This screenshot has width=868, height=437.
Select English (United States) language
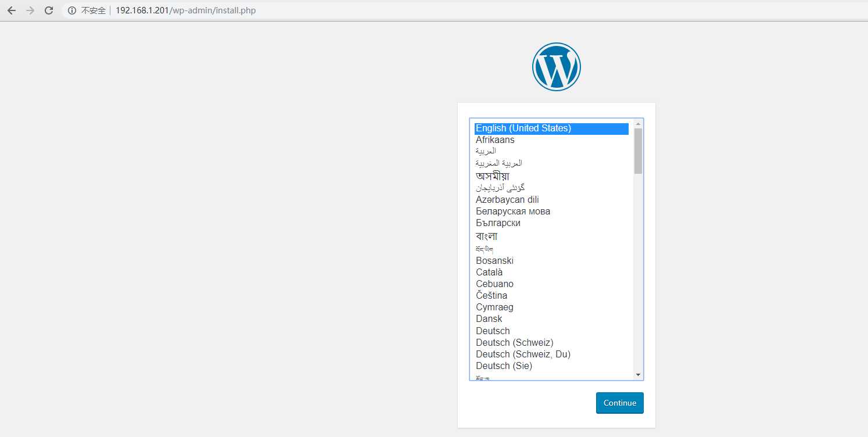tap(551, 128)
